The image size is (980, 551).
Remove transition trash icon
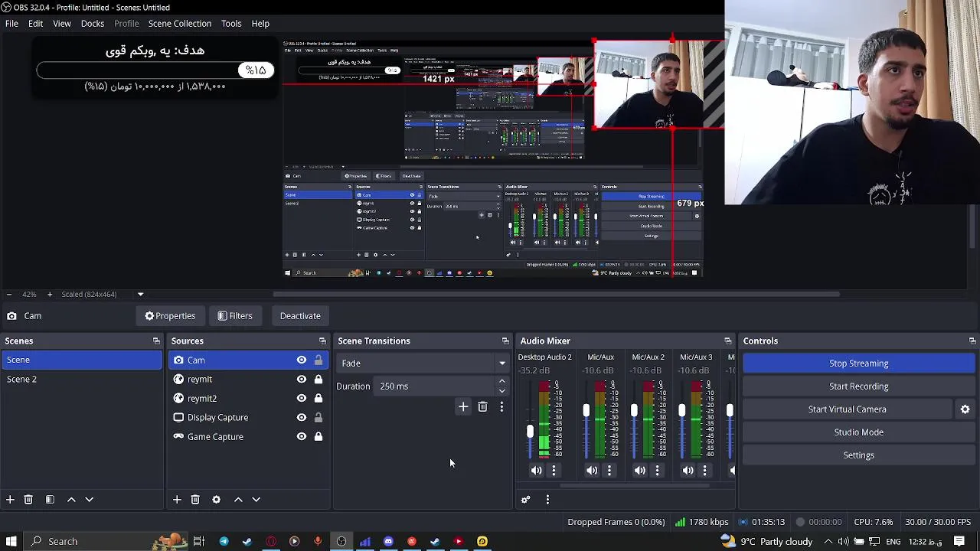tap(482, 407)
